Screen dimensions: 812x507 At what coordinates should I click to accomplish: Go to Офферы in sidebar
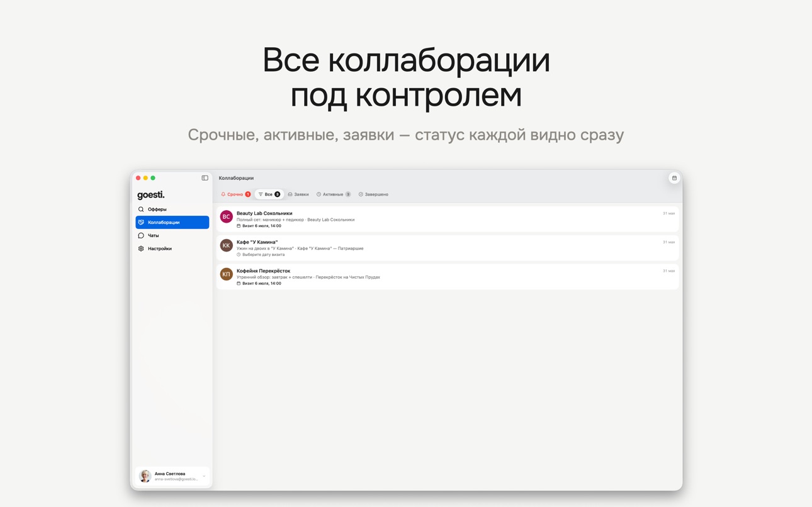point(172,209)
